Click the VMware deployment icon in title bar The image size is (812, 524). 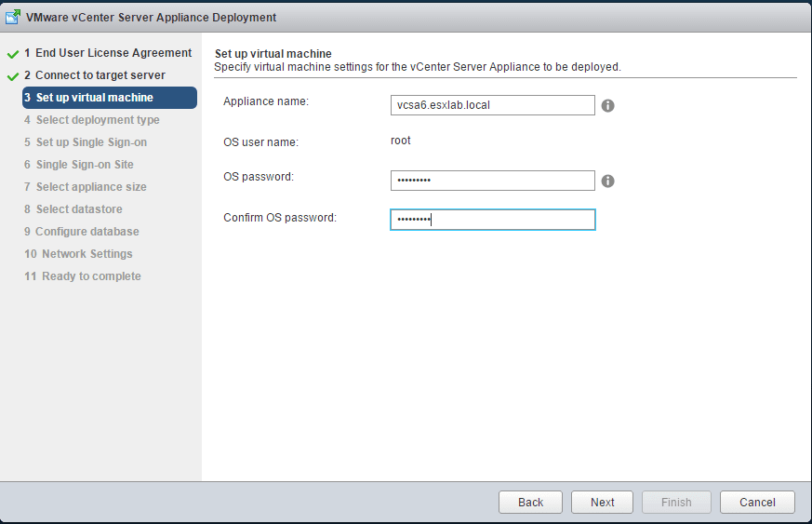(13, 17)
